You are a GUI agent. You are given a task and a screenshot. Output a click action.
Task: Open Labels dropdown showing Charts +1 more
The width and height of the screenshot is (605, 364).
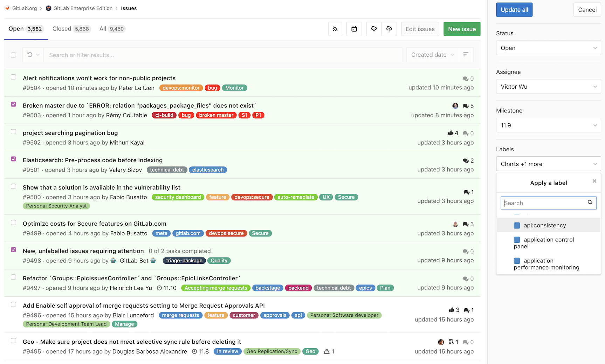(x=548, y=164)
